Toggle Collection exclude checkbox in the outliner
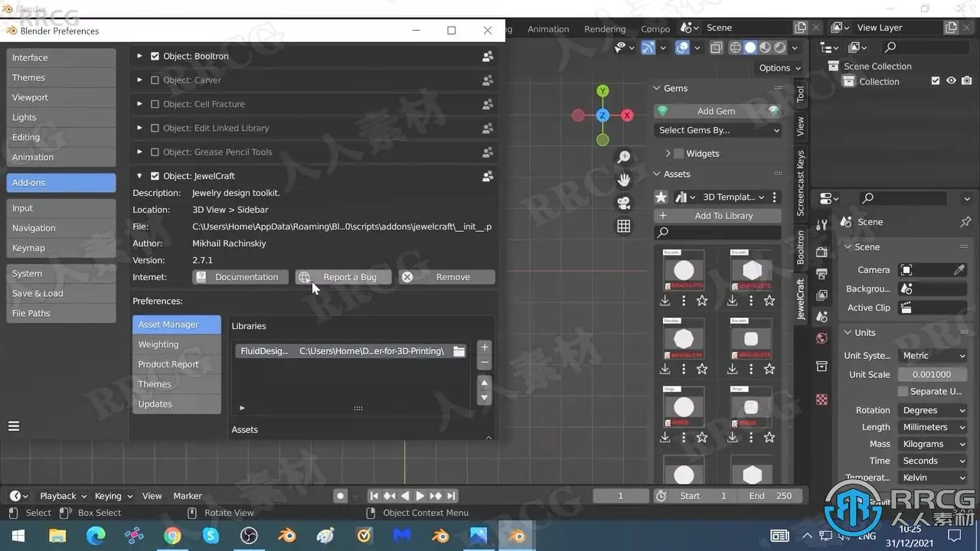 point(935,81)
